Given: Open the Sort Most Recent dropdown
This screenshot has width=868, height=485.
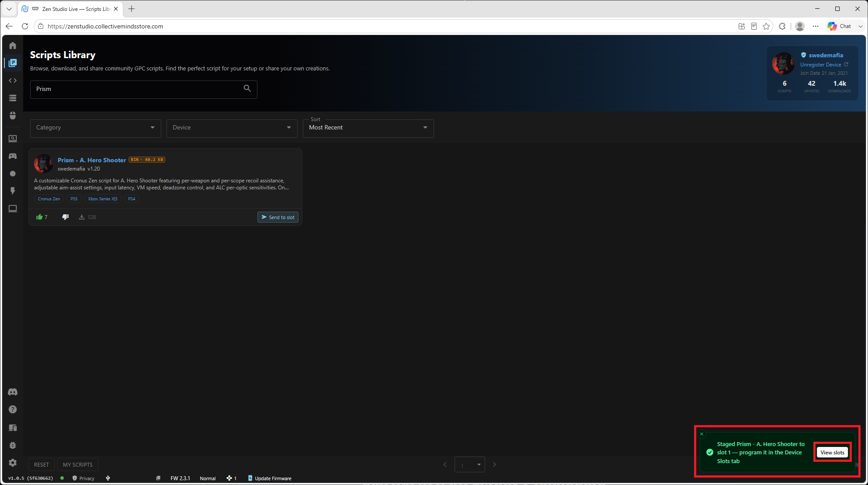Looking at the screenshot, I should [x=368, y=128].
